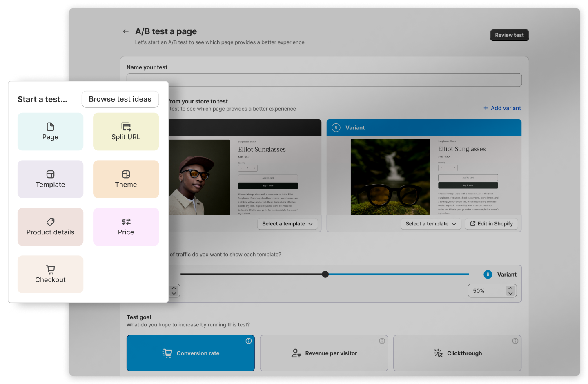Click the original model portrait product image

[x=199, y=177]
